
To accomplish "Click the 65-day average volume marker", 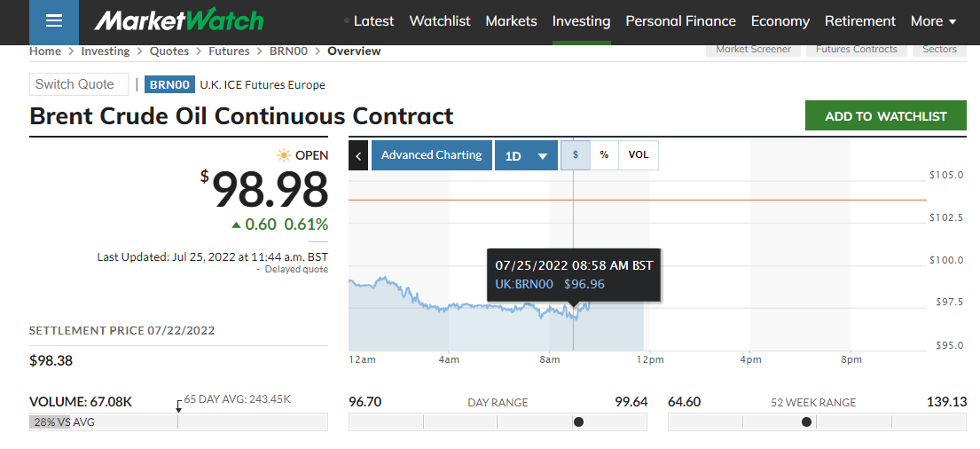I will [x=178, y=405].
